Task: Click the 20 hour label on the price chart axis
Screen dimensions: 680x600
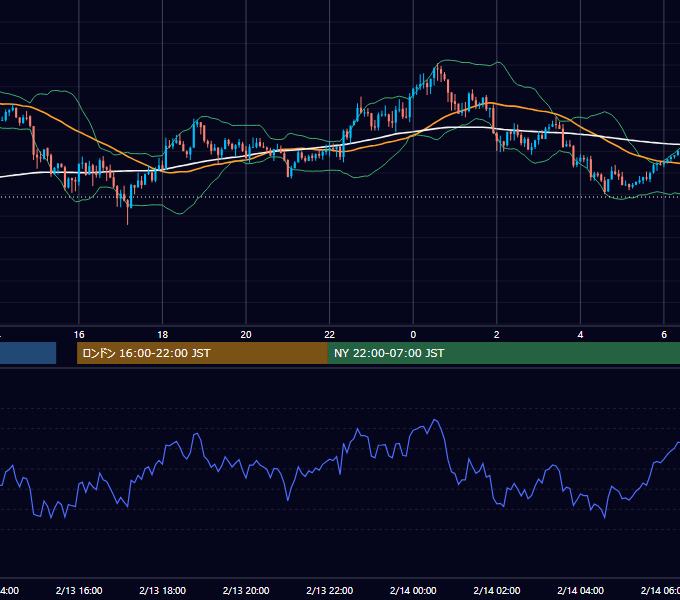Action: (246, 335)
